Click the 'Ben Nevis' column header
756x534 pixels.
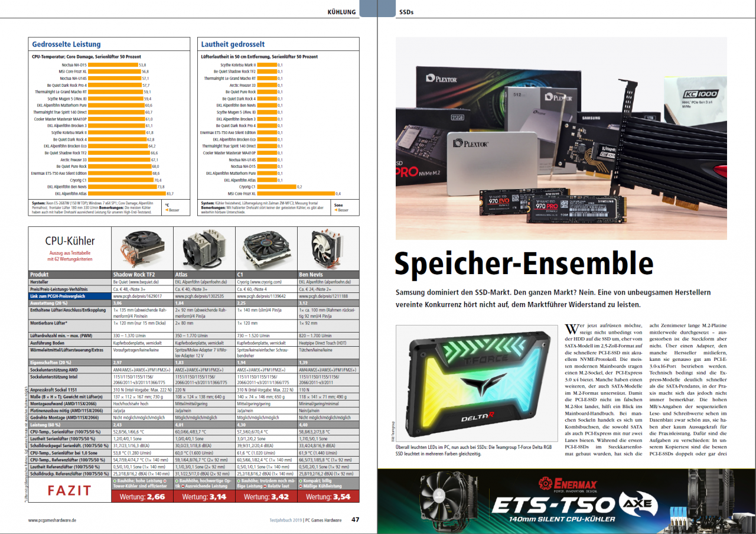click(311, 274)
